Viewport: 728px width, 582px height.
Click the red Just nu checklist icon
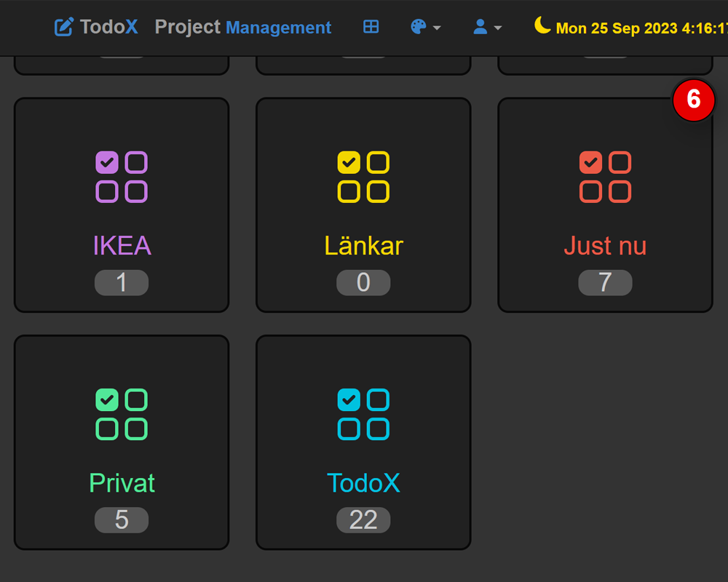tap(605, 177)
